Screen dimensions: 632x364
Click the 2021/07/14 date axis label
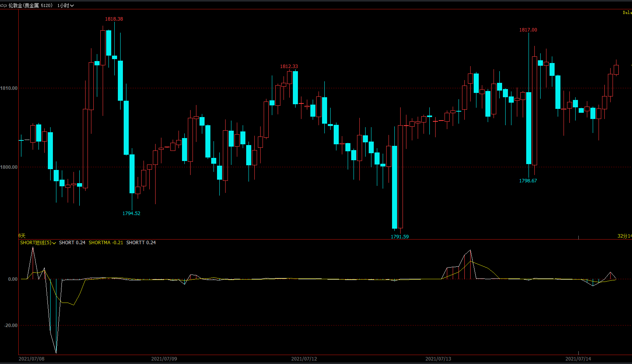coord(578,359)
